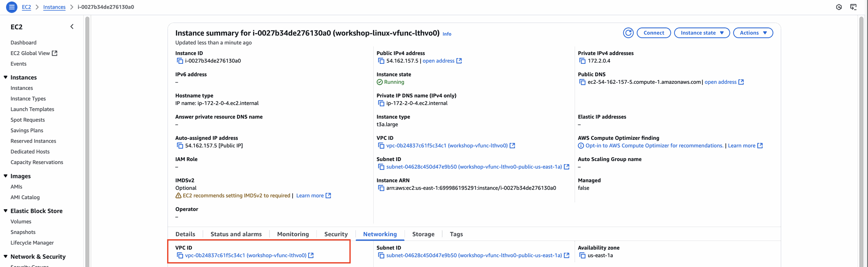The width and height of the screenshot is (868, 267).
Task: Copy the Public IPv4 address 54.162.157.5
Action: pyautogui.click(x=381, y=61)
